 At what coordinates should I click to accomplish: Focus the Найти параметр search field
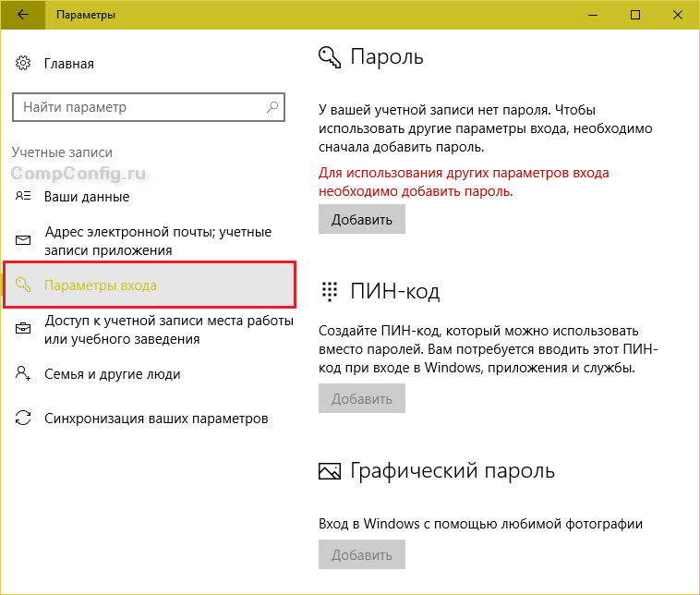pos(149,107)
